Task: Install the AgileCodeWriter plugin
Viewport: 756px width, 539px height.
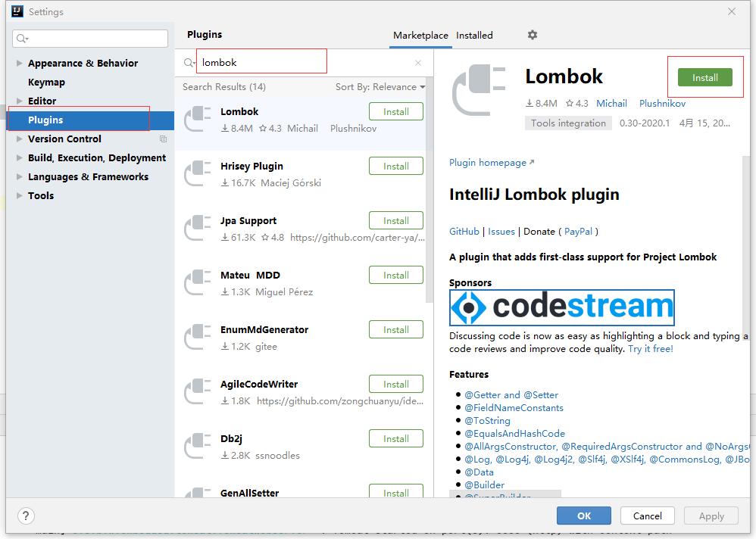Action: pos(396,384)
